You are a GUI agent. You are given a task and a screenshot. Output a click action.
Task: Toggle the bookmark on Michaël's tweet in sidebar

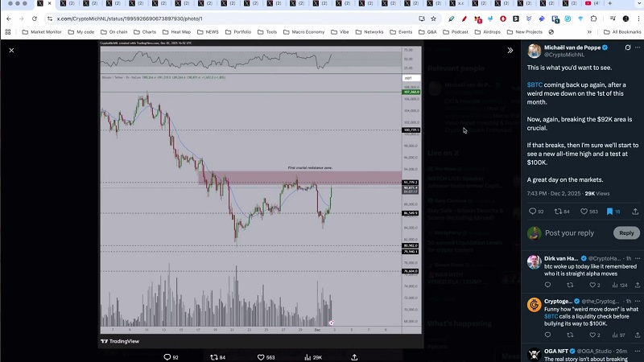[609, 212]
